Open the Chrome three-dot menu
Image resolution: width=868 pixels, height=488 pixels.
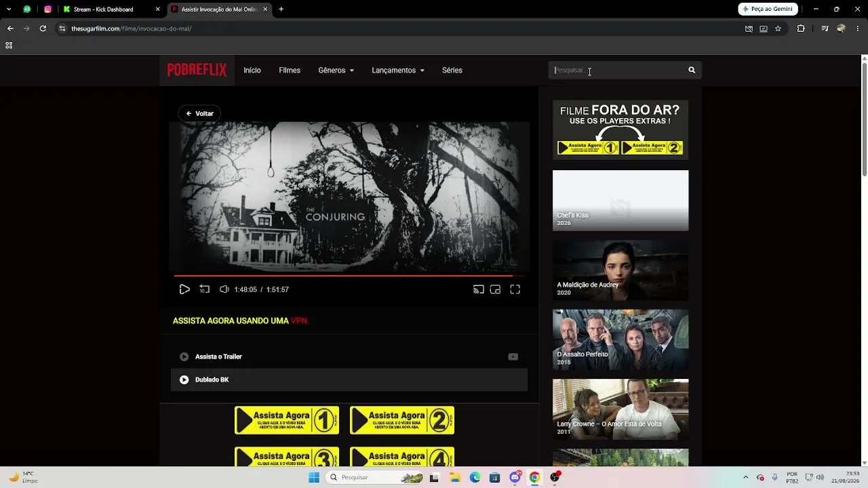(858, 28)
